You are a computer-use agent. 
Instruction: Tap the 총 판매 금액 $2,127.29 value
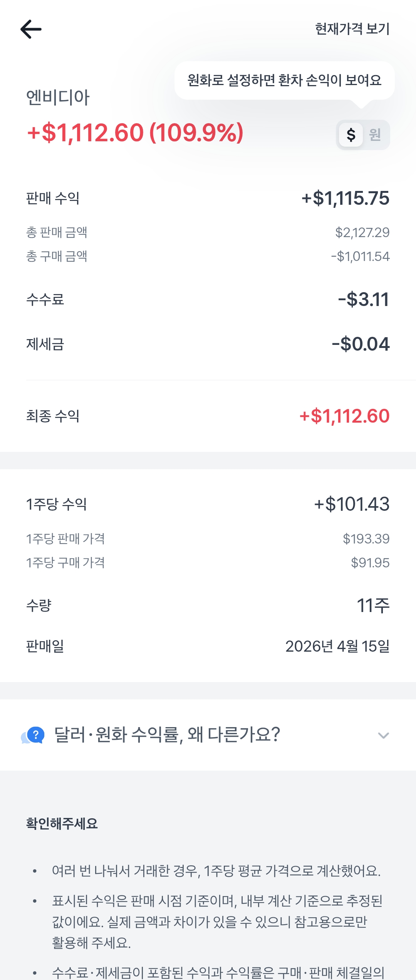(362, 232)
